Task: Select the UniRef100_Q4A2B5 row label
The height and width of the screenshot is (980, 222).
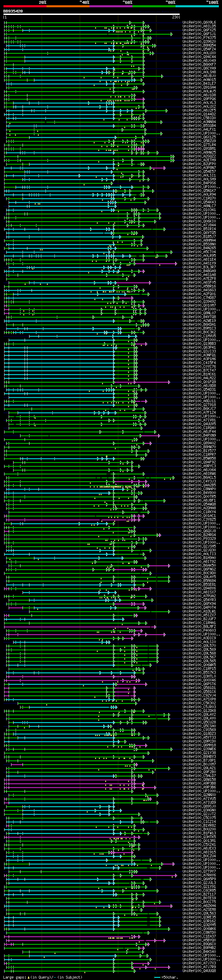Action: (199, 485)
